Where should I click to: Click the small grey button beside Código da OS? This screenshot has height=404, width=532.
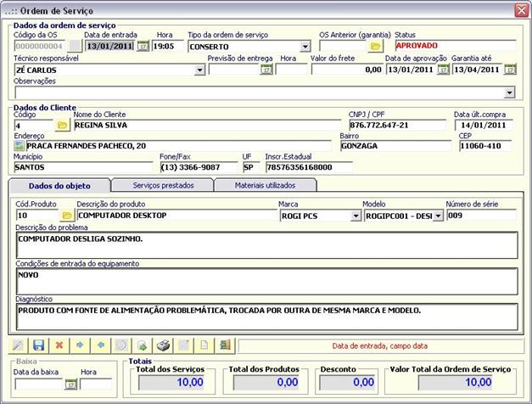75,46
